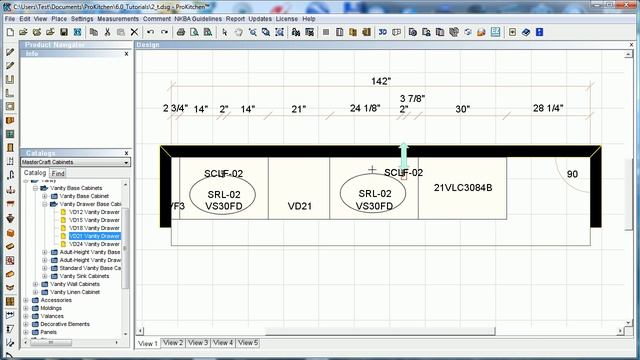640x360 pixels.
Task: Click the zoom fit-all icon
Action: 280,32
